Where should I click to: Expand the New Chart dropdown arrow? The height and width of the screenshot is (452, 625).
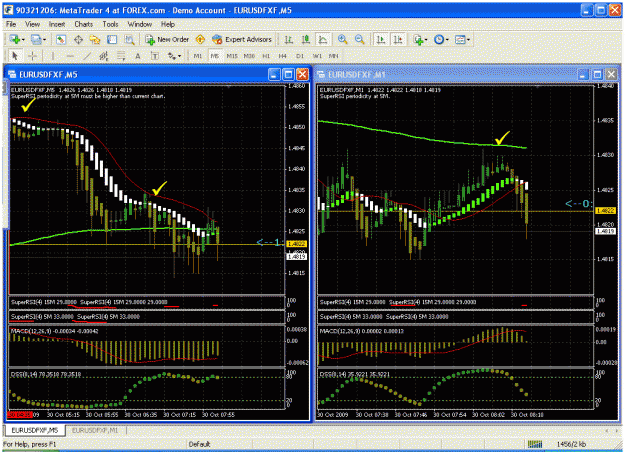pos(23,39)
